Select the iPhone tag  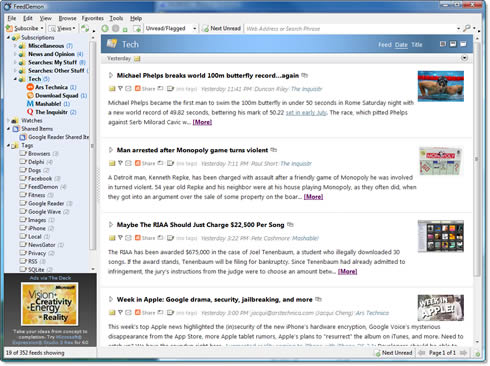tap(37, 228)
